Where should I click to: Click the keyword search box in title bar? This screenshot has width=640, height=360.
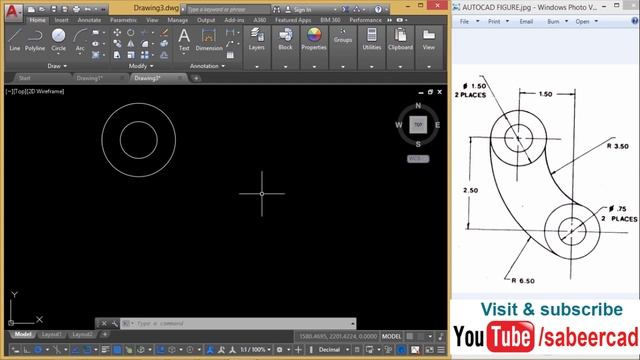(228, 9)
